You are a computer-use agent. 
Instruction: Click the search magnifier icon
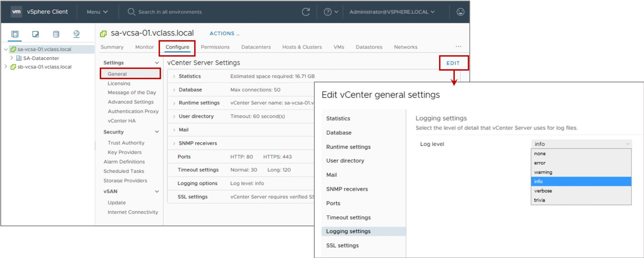pos(131,12)
